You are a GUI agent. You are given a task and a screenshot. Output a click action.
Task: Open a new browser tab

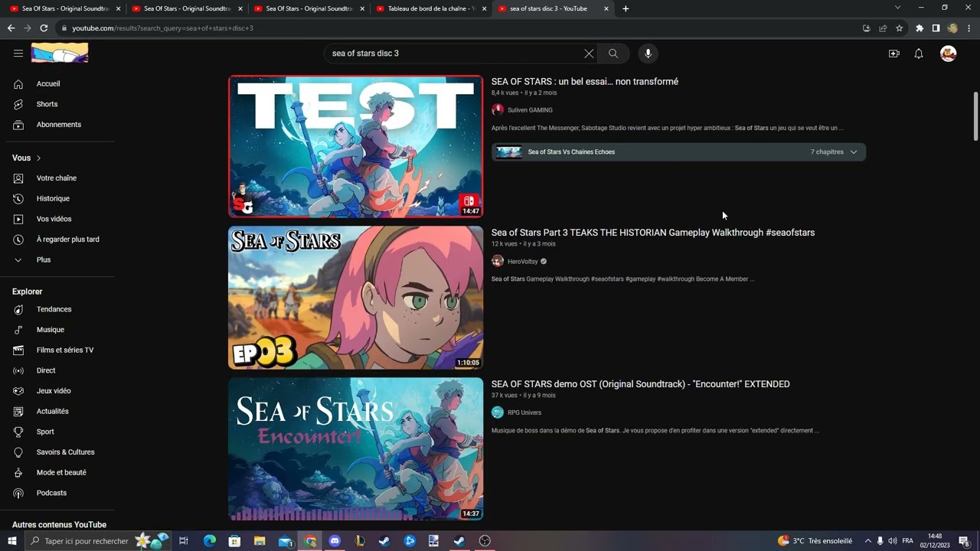pyautogui.click(x=626, y=8)
